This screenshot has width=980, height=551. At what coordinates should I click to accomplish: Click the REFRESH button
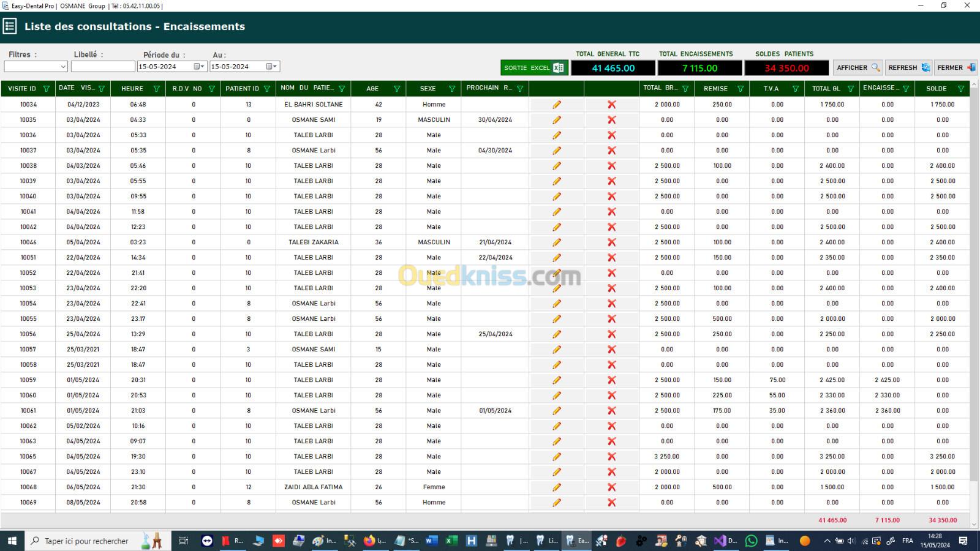coord(908,68)
